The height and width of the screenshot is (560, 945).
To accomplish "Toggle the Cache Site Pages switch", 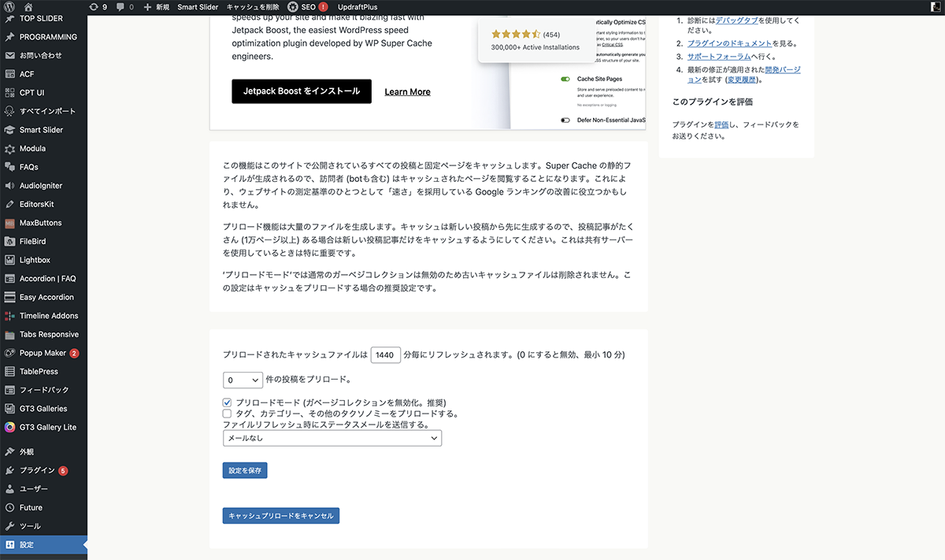I will tap(565, 80).
